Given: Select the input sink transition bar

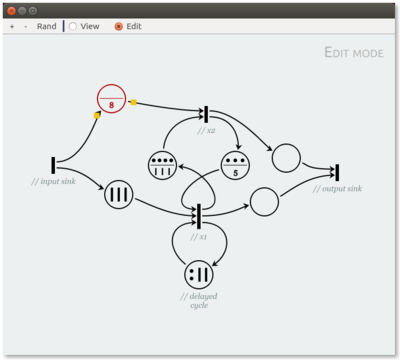Looking at the screenshot, I should pos(53,165).
